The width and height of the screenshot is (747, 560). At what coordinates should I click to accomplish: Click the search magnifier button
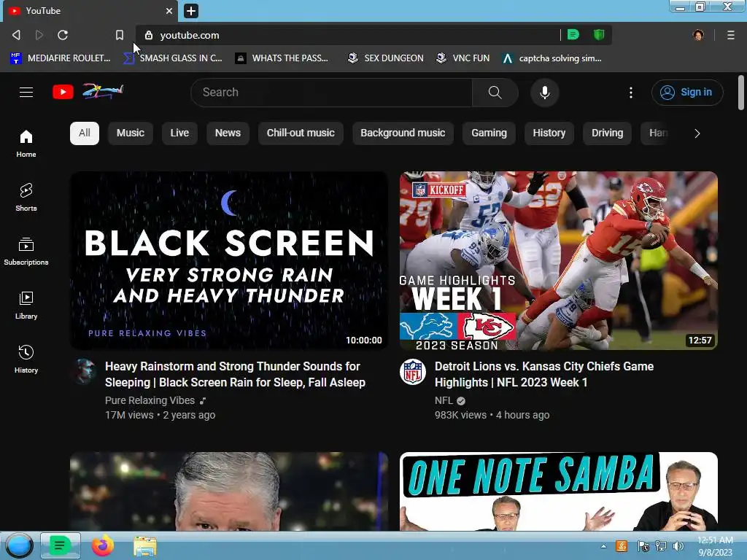pyautogui.click(x=495, y=93)
